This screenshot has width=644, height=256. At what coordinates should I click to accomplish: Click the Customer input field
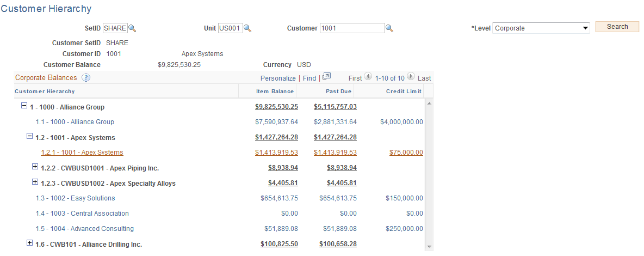click(x=352, y=28)
